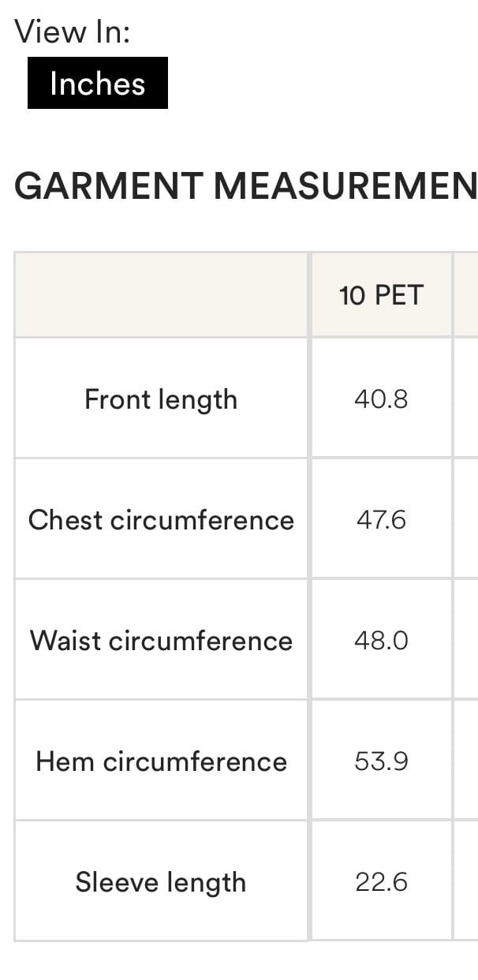Select the 48.0 waist circumference value
The width and height of the screenshot is (478, 980).
point(381,641)
